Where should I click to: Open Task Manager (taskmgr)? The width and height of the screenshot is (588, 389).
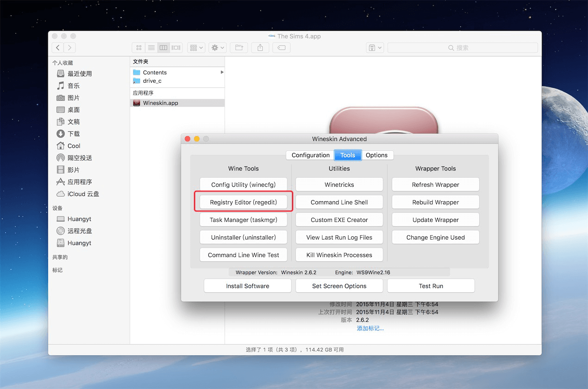pyautogui.click(x=244, y=220)
